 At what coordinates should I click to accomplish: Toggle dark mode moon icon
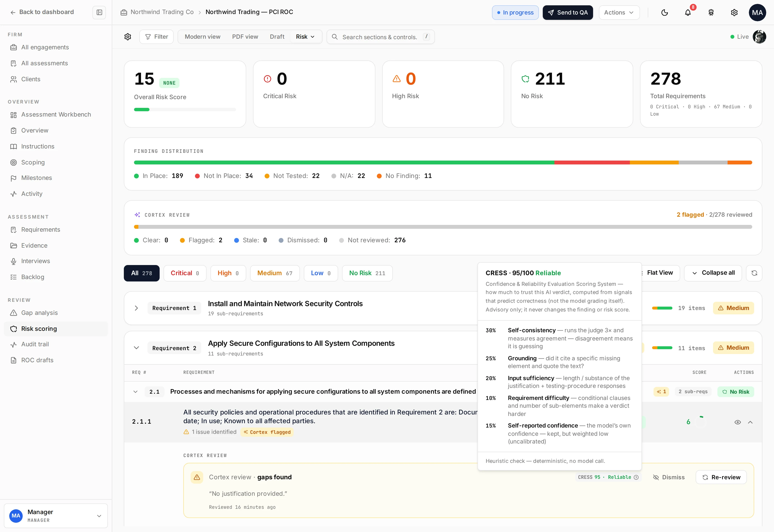click(664, 13)
